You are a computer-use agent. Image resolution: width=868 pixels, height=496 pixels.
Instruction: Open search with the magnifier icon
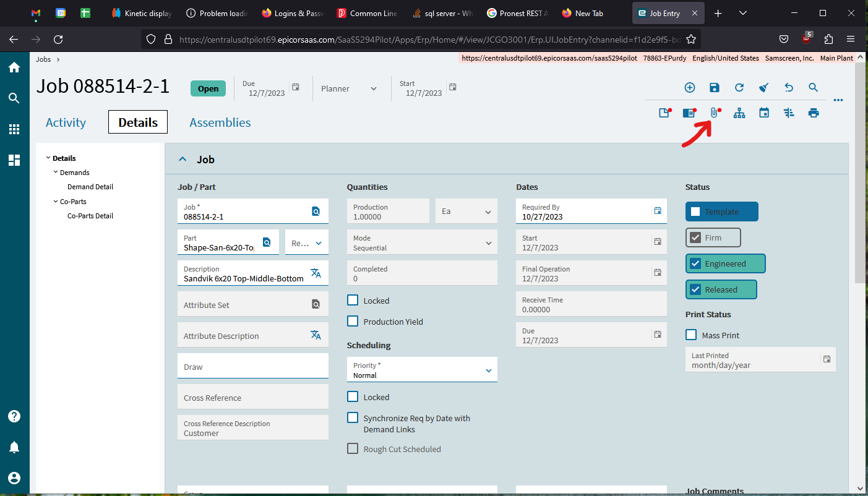pyautogui.click(x=813, y=87)
